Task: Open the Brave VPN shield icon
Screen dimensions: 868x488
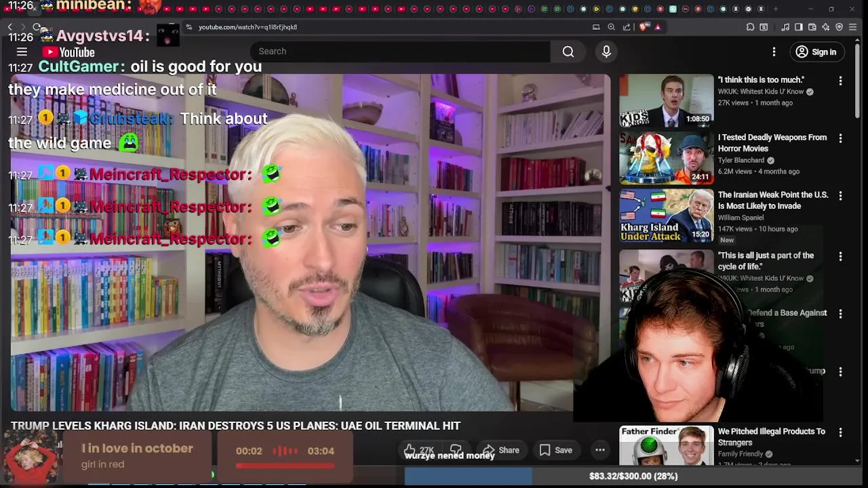Action: (x=839, y=27)
